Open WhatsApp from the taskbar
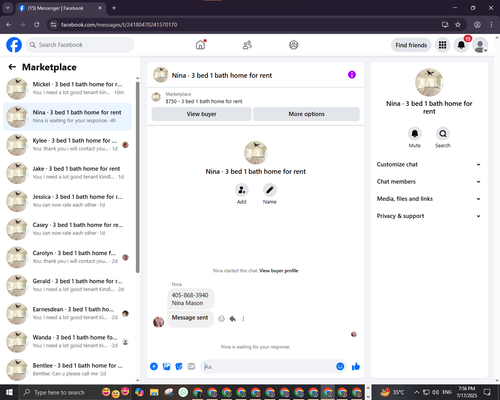 click(x=183, y=392)
